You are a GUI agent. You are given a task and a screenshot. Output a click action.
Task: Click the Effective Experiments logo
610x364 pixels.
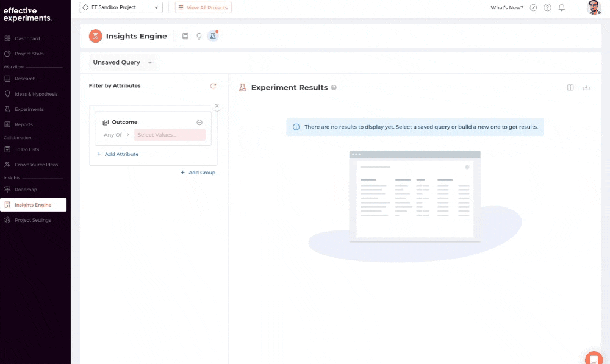tap(27, 14)
